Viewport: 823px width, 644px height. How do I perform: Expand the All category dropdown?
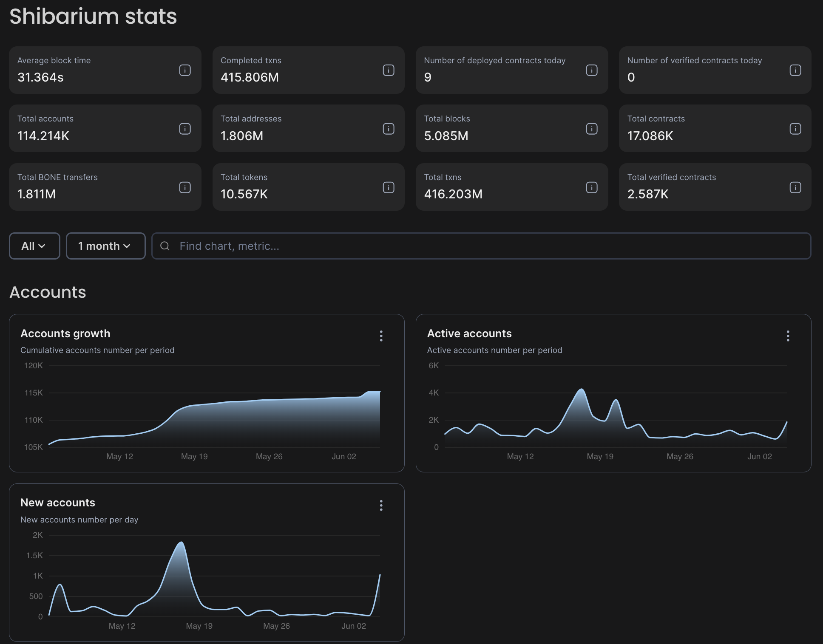tap(34, 246)
